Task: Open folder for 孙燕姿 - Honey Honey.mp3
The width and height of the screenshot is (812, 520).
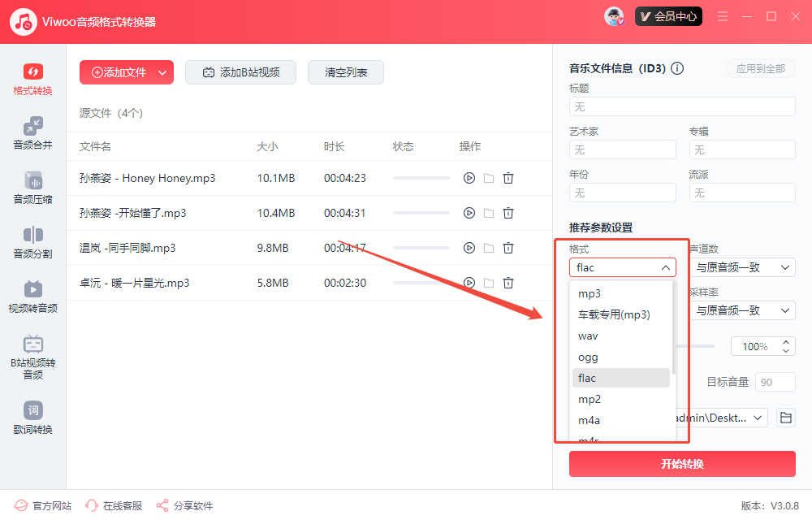Action: pos(489,178)
